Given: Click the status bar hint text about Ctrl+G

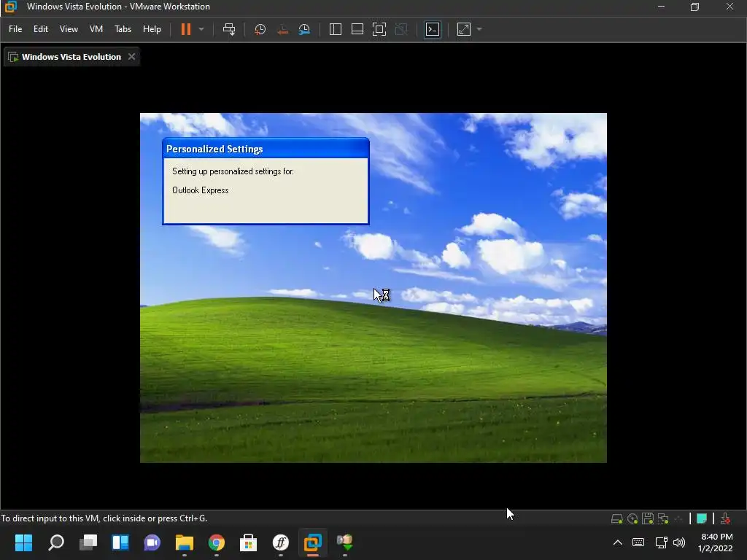Looking at the screenshot, I should pyautogui.click(x=104, y=518).
